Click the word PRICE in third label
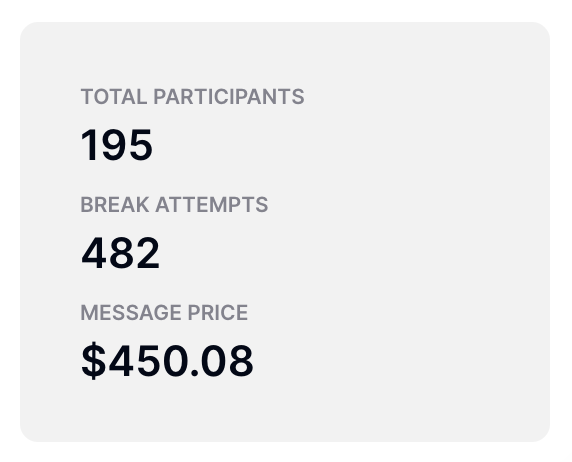This screenshot has height=462, width=572. point(218,313)
